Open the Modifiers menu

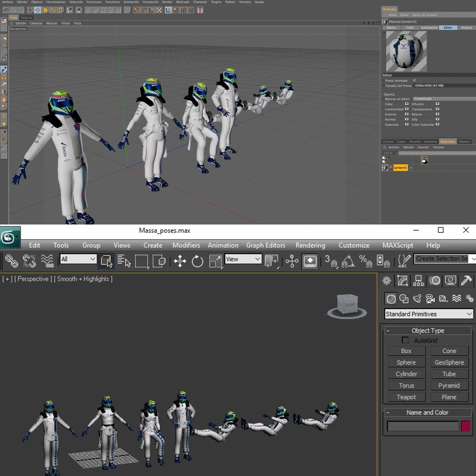point(186,245)
